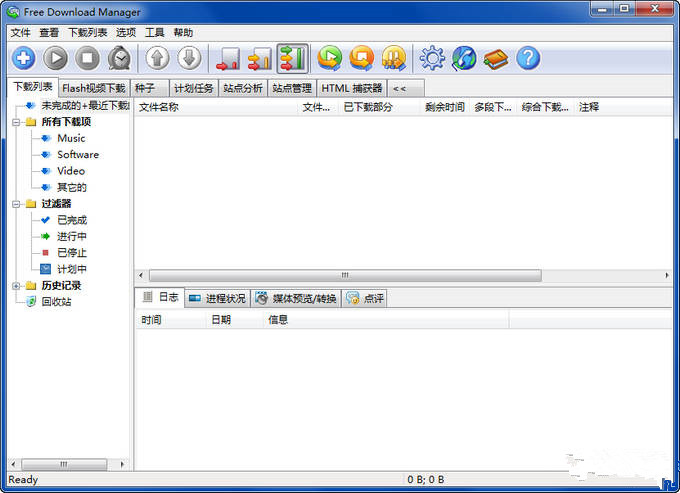The width and height of the screenshot is (680, 493).
Task: Click the green start-all downloads icon
Action: click(330, 58)
